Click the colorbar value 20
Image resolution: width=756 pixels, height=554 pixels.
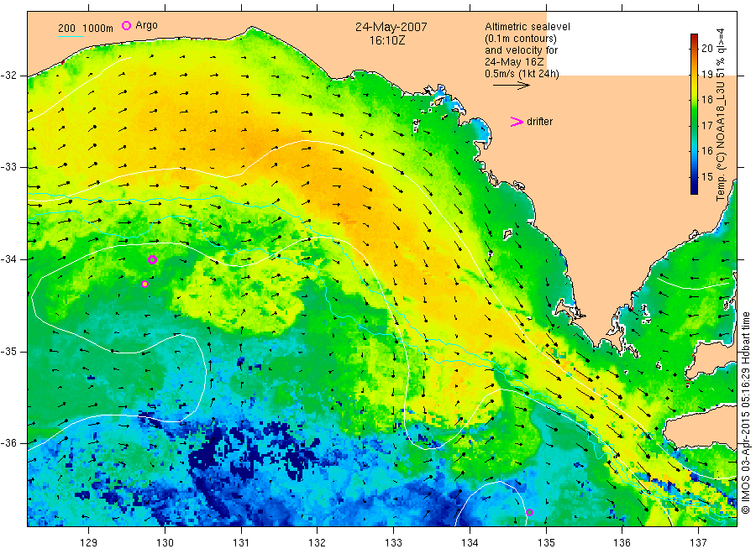click(706, 48)
